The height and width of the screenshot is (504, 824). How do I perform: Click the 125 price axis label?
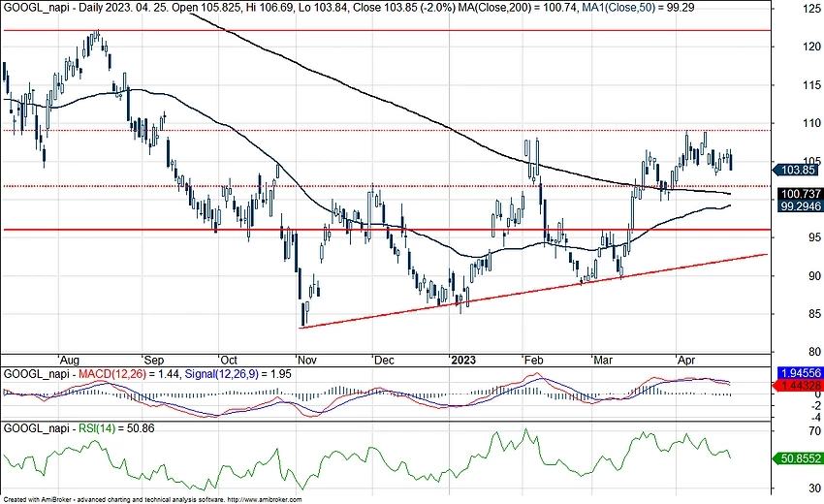pyautogui.click(x=810, y=9)
